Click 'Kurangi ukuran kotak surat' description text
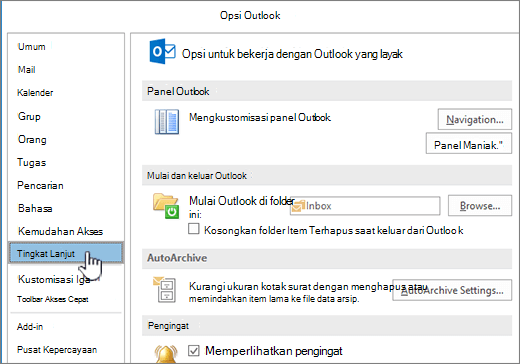Image resolution: width=520 pixels, height=364 pixels. click(308, 292)
